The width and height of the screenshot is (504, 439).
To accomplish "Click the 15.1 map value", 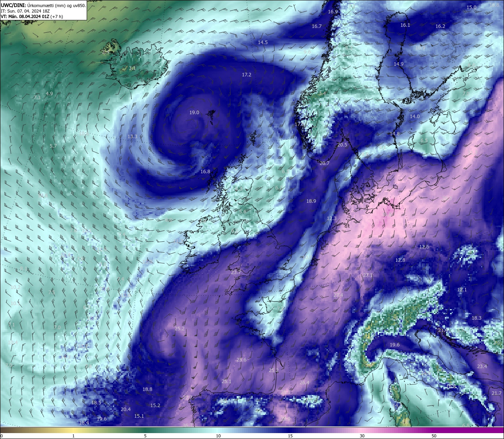I will tap(139, 416).
